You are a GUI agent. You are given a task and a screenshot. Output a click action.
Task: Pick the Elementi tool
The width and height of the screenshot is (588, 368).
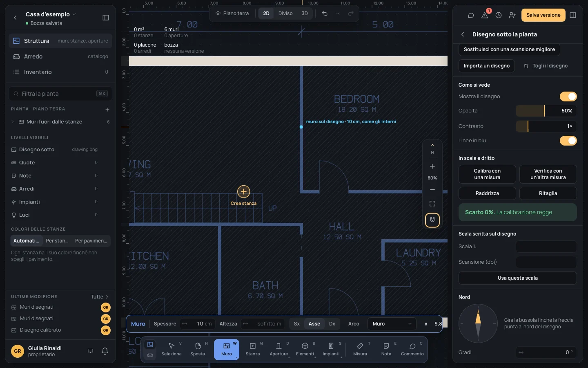click(x=305, y=349)
